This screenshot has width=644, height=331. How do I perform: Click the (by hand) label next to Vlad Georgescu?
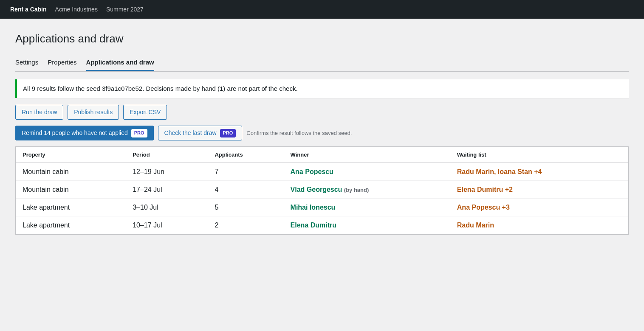click(356, 190)
